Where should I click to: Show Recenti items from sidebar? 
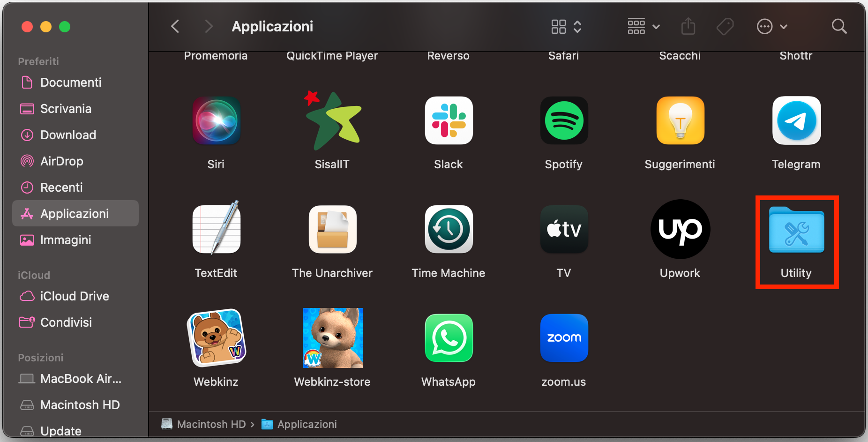pyautogui.click(x=75, y=187)
